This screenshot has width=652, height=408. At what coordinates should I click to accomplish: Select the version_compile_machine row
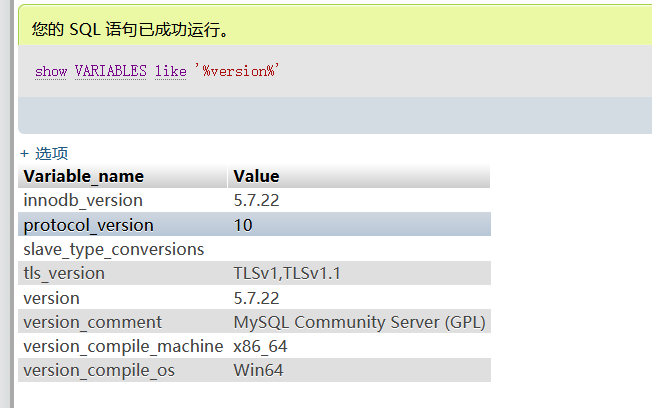coord(254,346)
